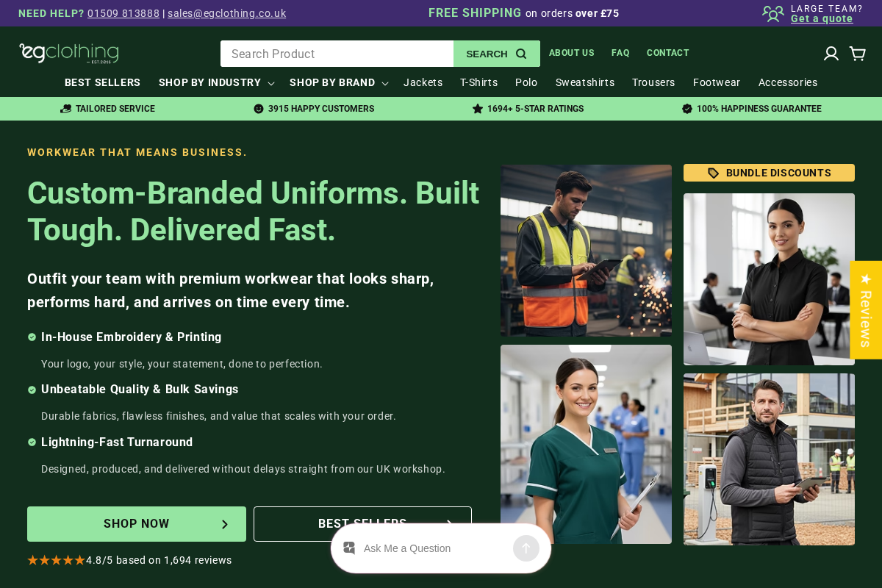Viewport: 882px width, 588px height.
Task: Click the chat assistant icon
Action: tap(349, 548)
